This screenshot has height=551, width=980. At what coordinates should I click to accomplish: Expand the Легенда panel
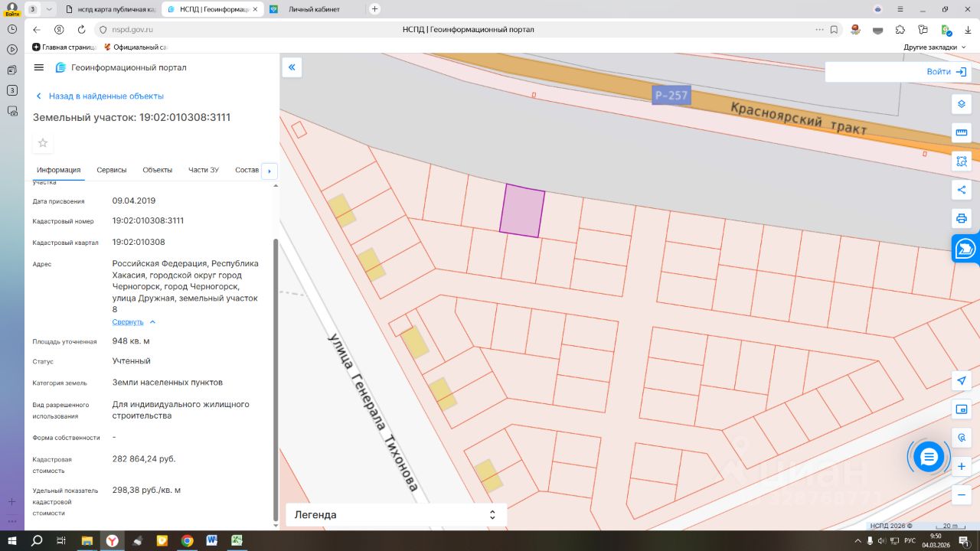click(396, 515)
